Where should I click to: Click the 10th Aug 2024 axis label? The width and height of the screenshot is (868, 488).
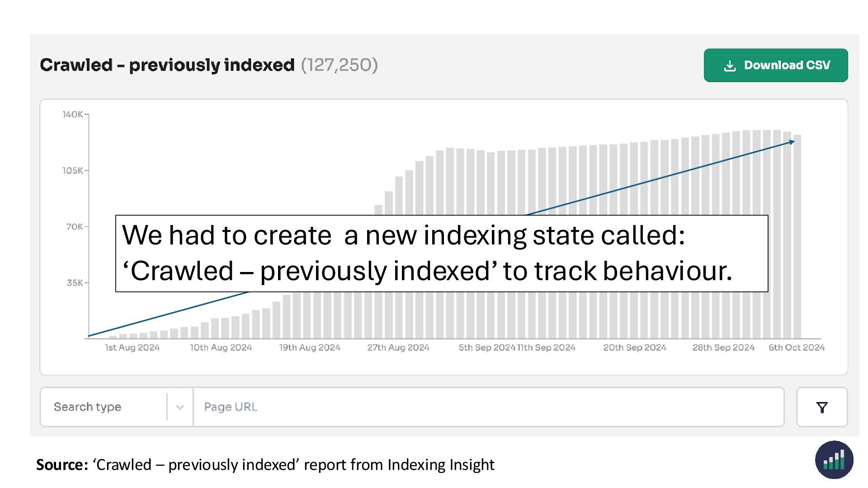tap(221, 347)
